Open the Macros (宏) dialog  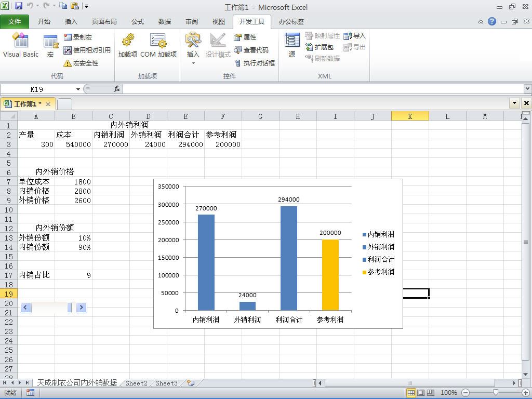(50, 46)
